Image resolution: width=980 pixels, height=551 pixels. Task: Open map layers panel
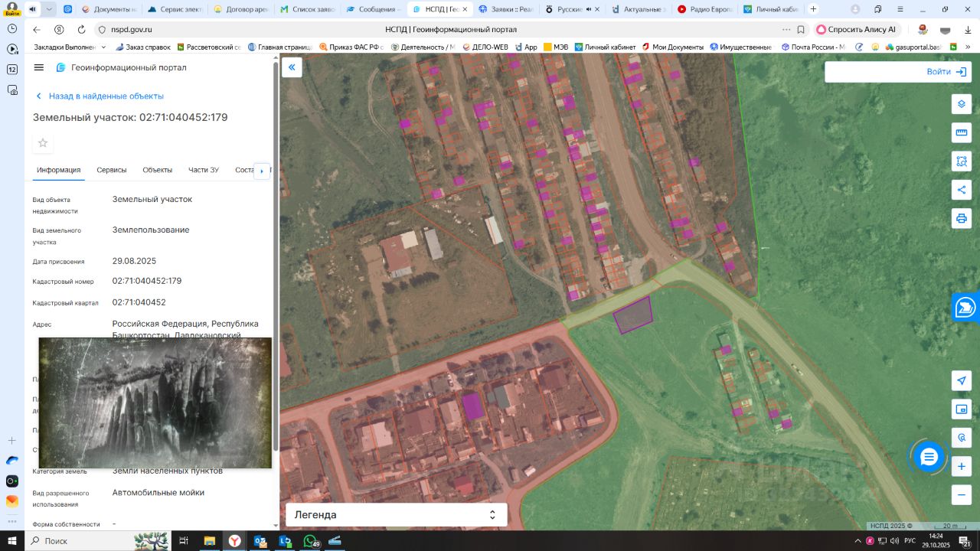point(962,104)
